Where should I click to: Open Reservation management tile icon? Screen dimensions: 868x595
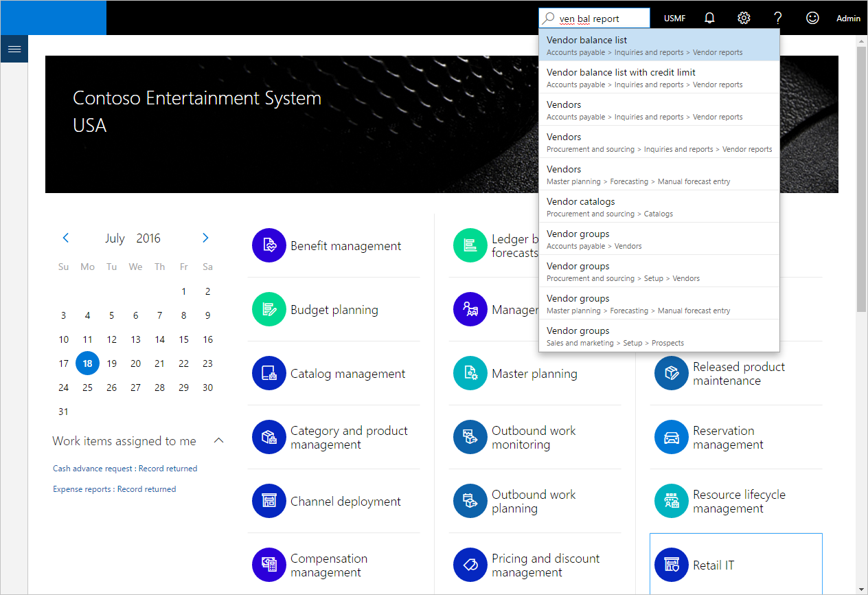pos(672,437)
